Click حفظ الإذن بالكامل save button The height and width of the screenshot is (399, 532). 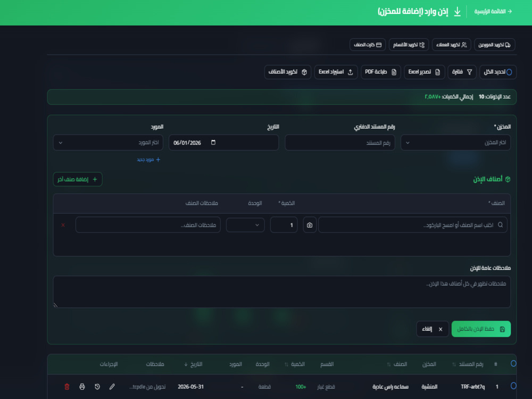pyautogui.click(x=481, y=329)
